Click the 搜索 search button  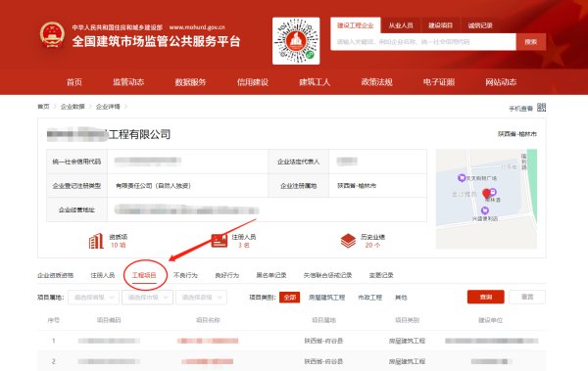pos(530,42)
